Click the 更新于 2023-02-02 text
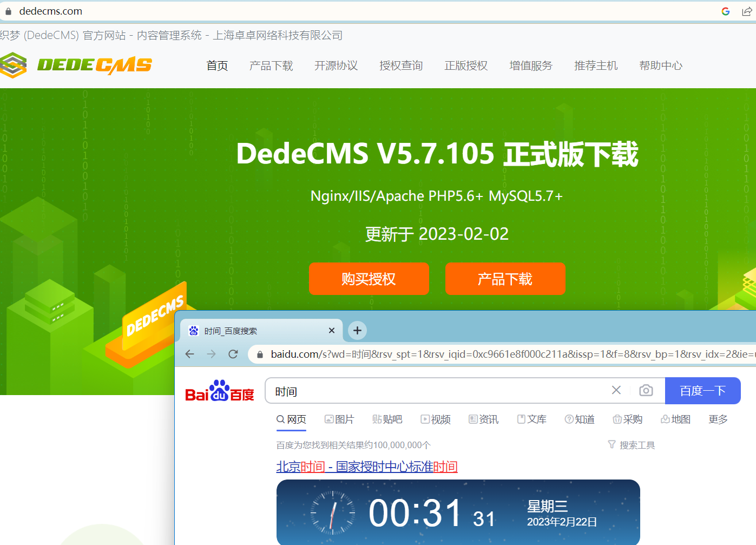Screen dimensions: 756x545 coord(437,234)
